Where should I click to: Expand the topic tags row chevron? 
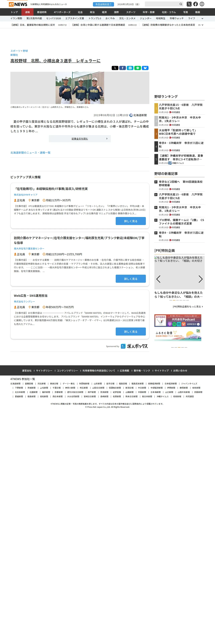point(202,19)
